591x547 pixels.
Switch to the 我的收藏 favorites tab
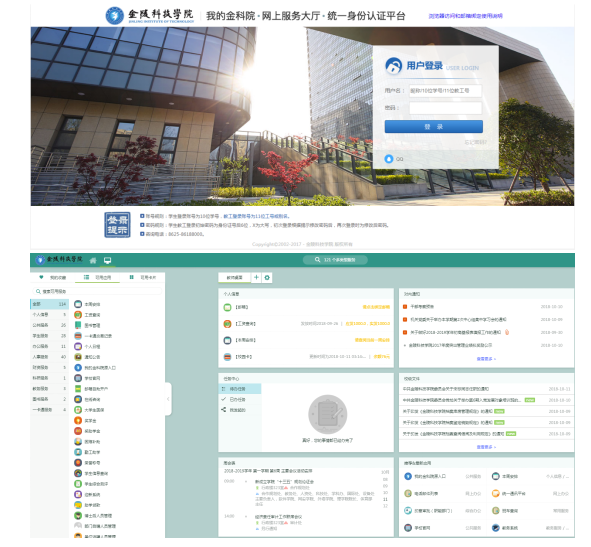[53, 277]
